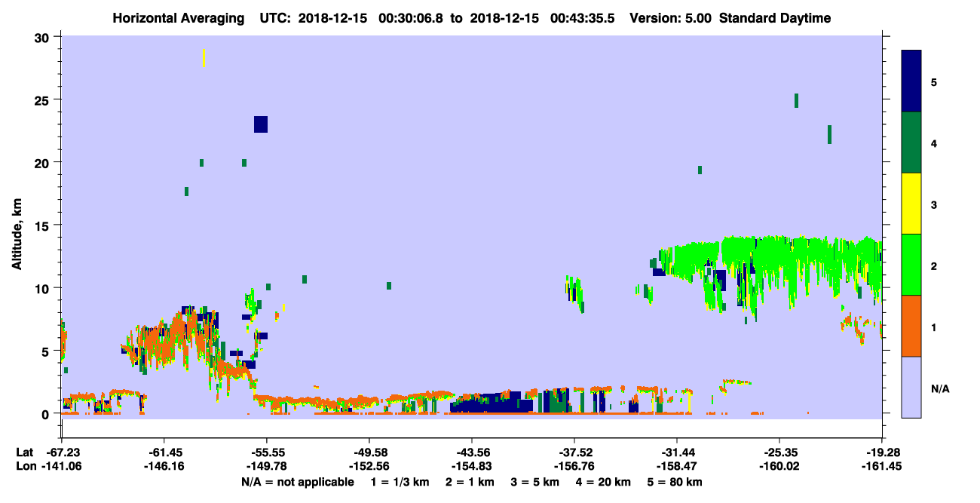
Task: Click the colorbar label '5'
Action: [x=934, y=81]
